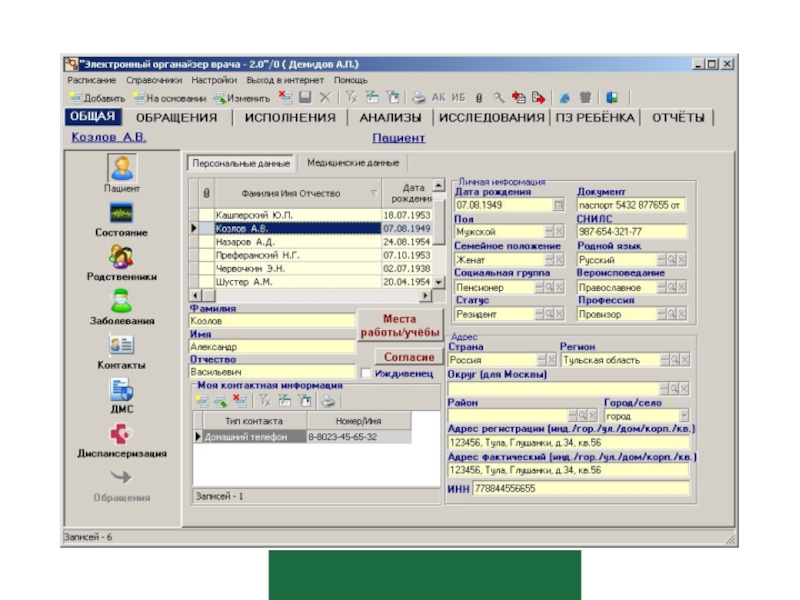This screenshot has width=800, height=600.
Task: Click the printer icon in contact toolbar
Action: [x=328, y=401]
